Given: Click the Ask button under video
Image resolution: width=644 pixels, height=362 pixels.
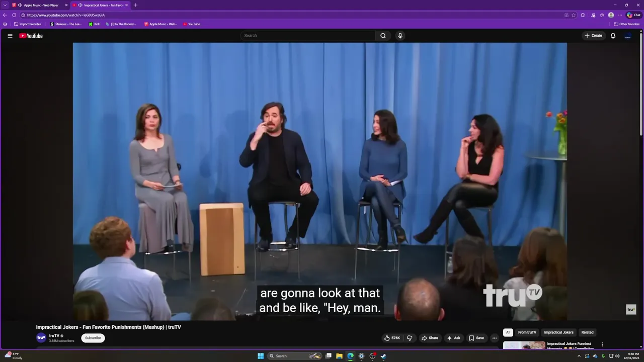Looking at the screenshot, I should click(453, 338).
